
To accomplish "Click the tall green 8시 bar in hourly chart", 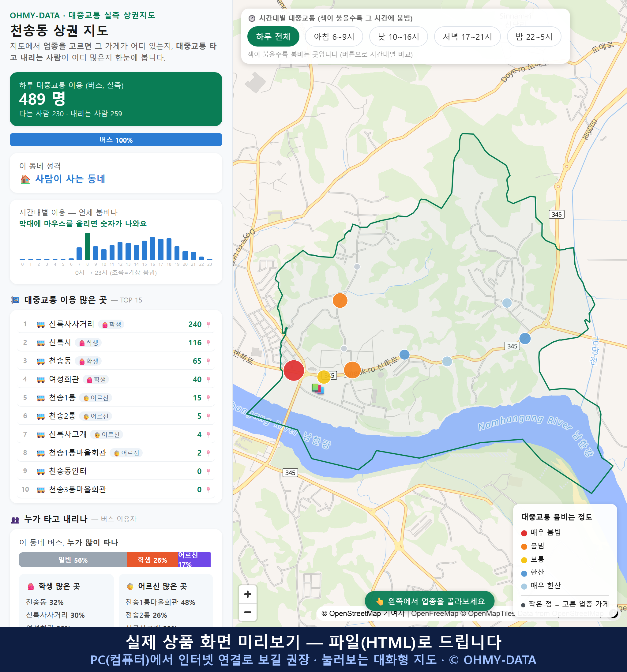I will (88, 246).
